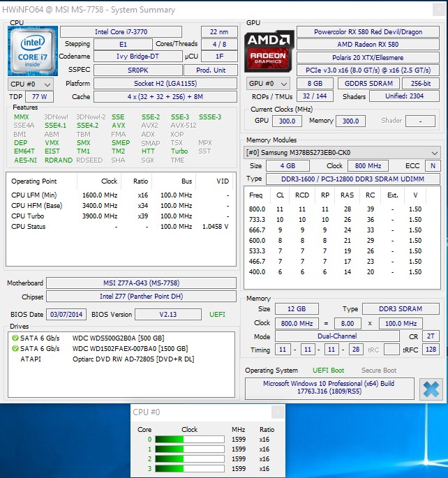Click the CPU LFM (Min) row
The width and height of the screenshot is (448, 478).
tap(120, 195)
